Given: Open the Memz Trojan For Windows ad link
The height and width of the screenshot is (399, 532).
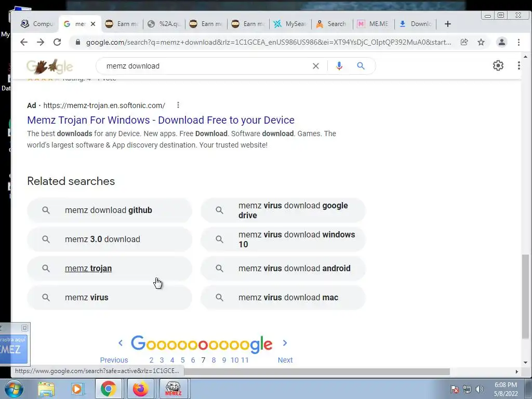Looking at the screenshot, I should 161,120.
